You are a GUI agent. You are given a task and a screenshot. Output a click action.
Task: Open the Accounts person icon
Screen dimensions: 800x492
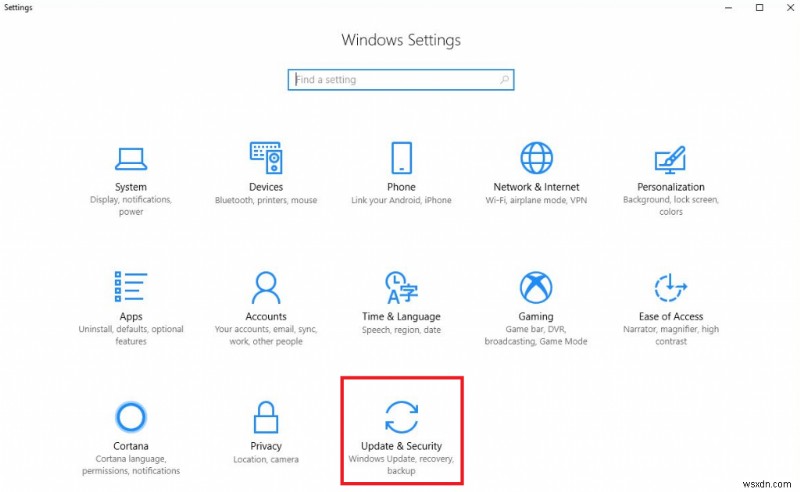266,287
